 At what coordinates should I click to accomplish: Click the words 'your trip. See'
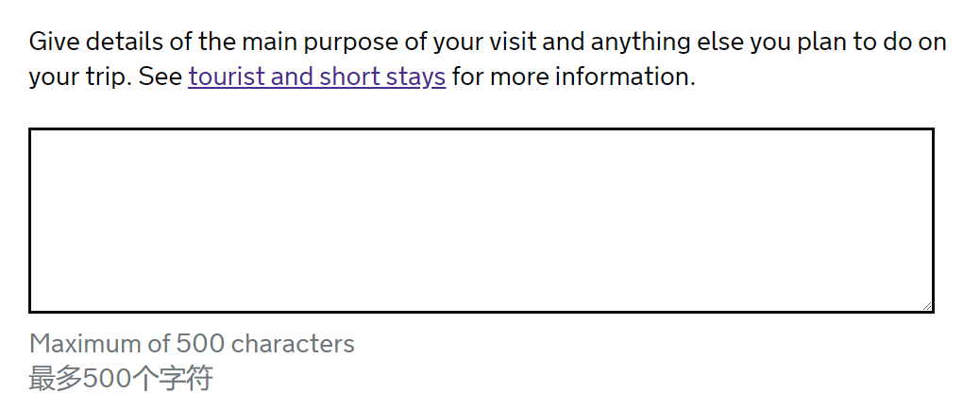point(105,77)
